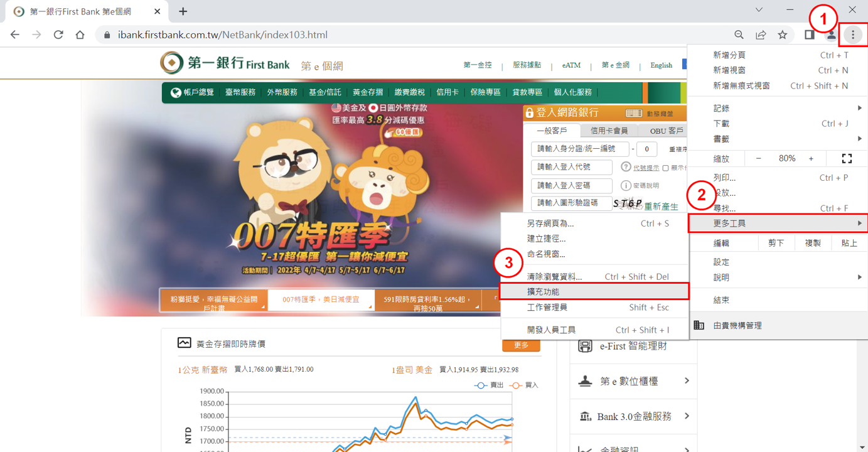Screen dimensions: 868x452
Task: Click the 請輸入登入密碼 input field
Action: [571, 186]
